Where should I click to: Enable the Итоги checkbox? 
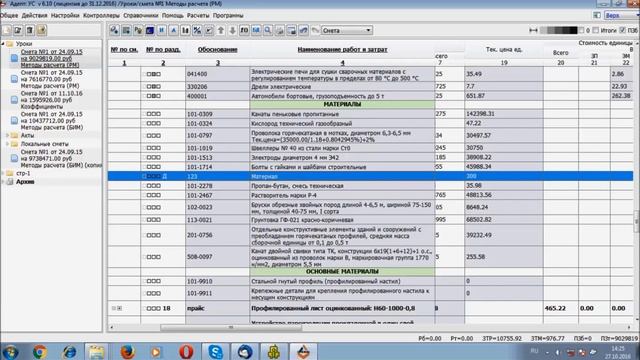point(596,30)
